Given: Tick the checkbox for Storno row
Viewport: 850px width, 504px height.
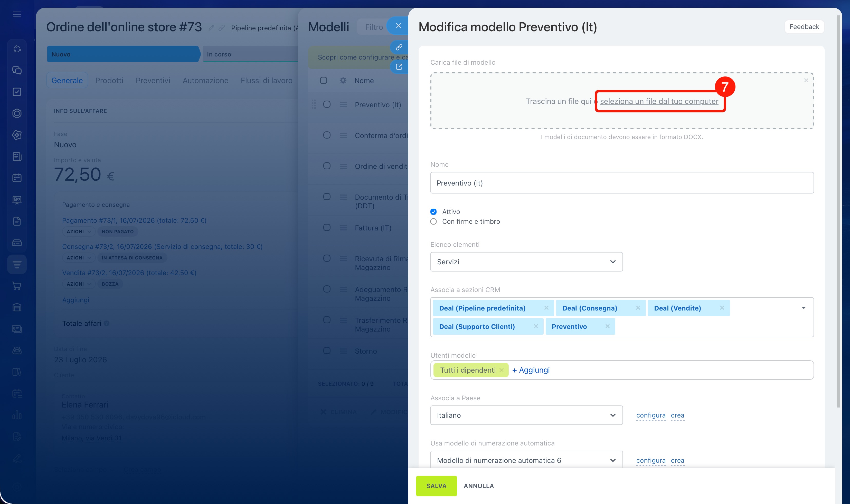Looking at the screenshot, I should point(327,351).
